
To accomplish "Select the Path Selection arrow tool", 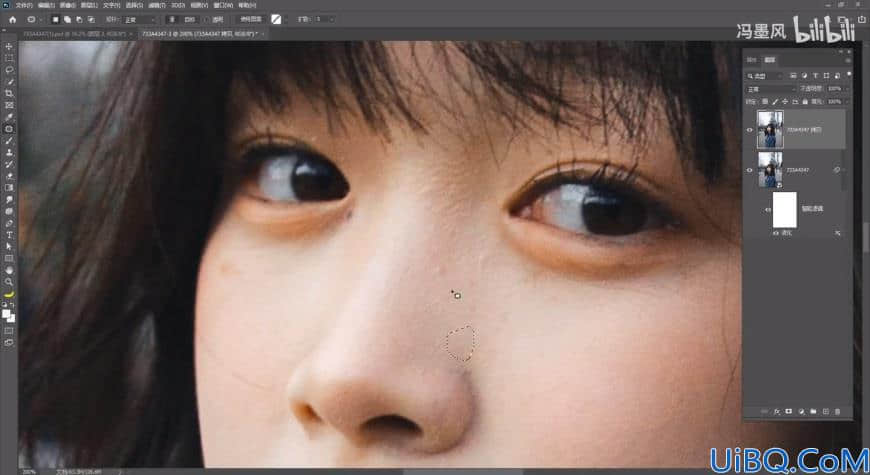I will [9, 246].
